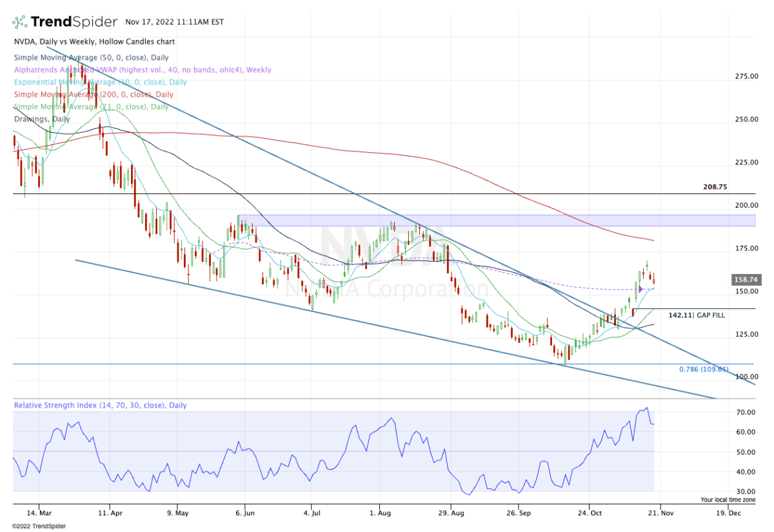Image resolution: width=774 pixels, height=532 pixels.
Task: Click the Nov 17, 2022 timestamp
Action: 175,22
